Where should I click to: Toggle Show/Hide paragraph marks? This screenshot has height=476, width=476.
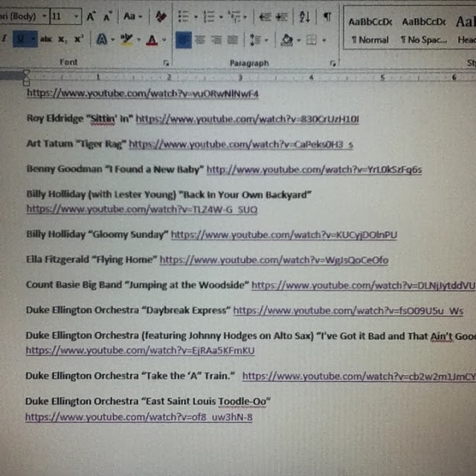pyautogui.click(x=327, y=16)
